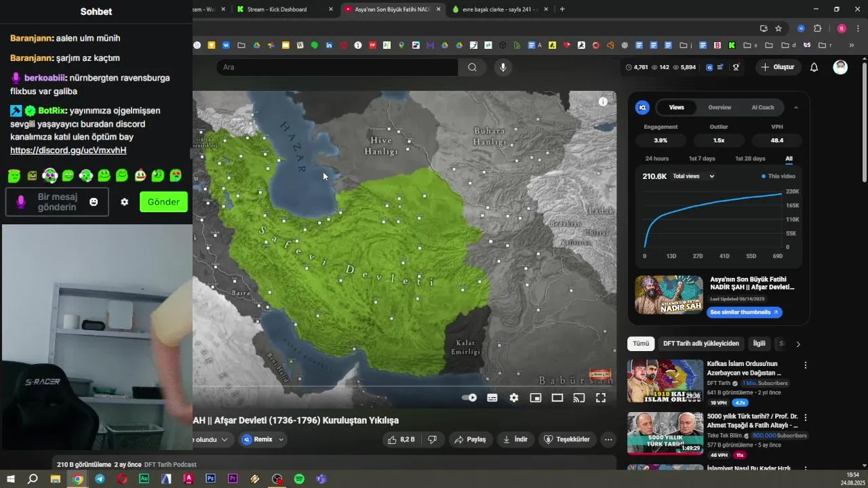Click the YouTube search magnifier button
Screen dimensions: 868x488
tap(472, 67)
